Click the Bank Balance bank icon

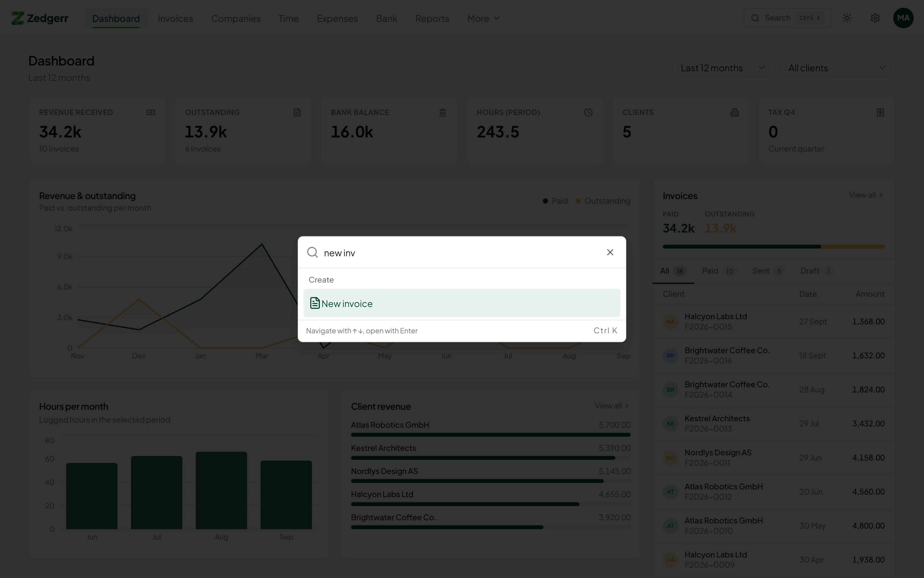[442, 112]
